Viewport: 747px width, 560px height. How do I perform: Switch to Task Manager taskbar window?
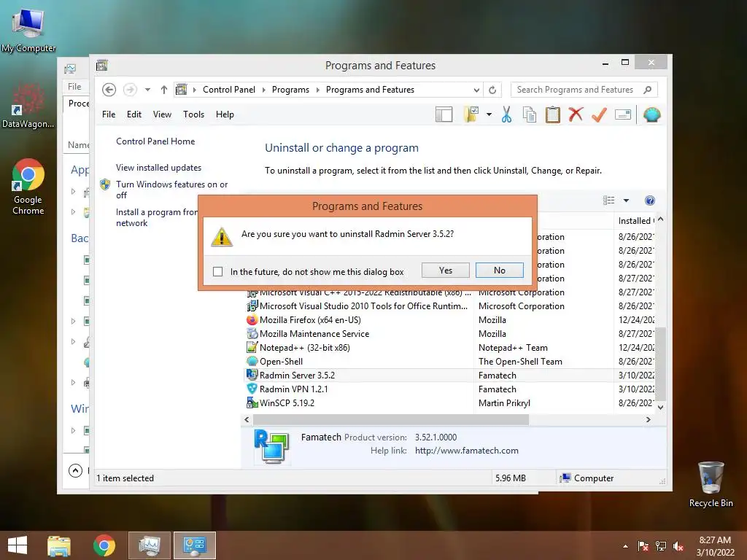click(149, 545)
